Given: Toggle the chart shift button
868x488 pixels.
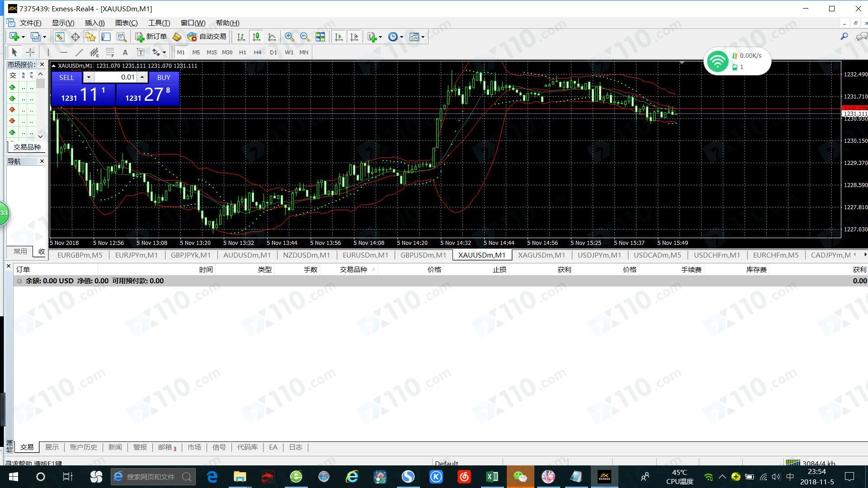Looking at the screenshot, I should (354, 37).
